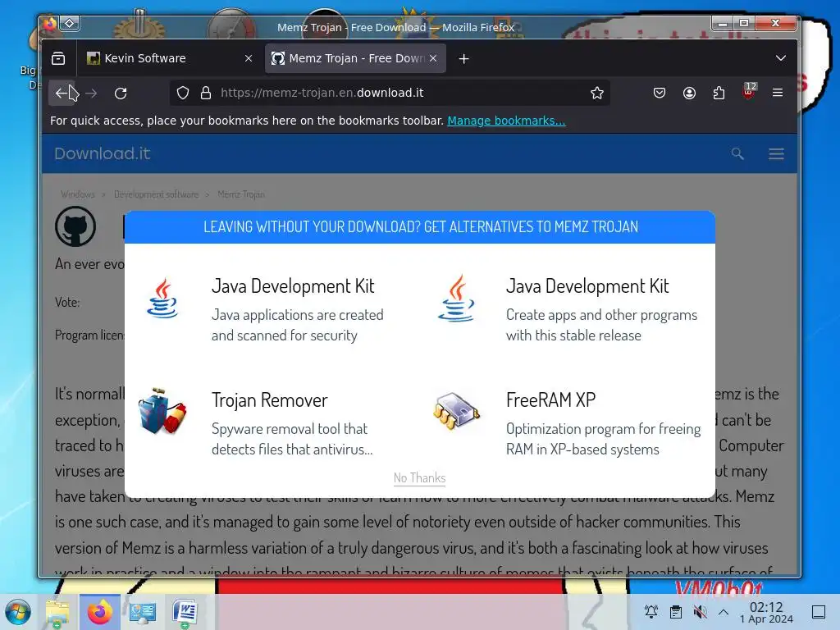Close the Memz Trojan tab

point(433,58)
